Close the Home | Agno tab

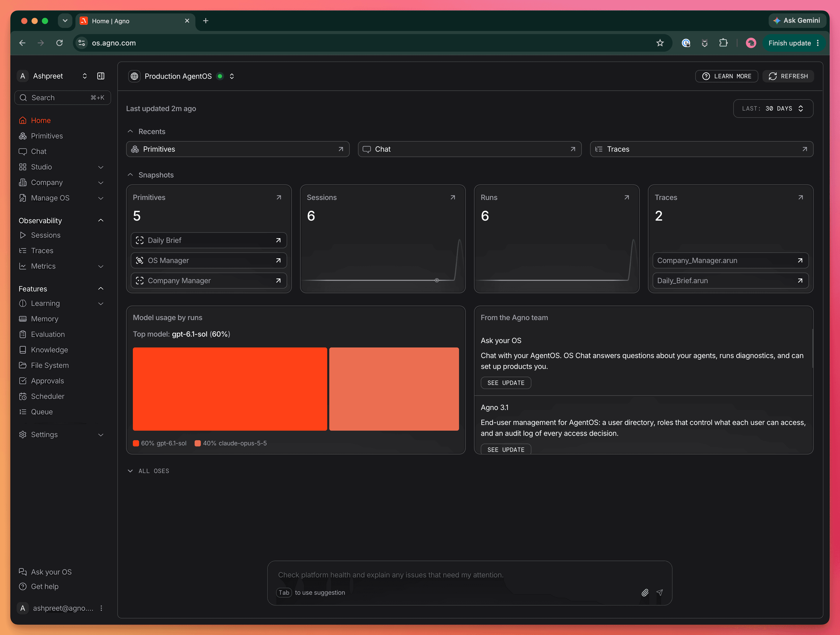coord(187,21)
